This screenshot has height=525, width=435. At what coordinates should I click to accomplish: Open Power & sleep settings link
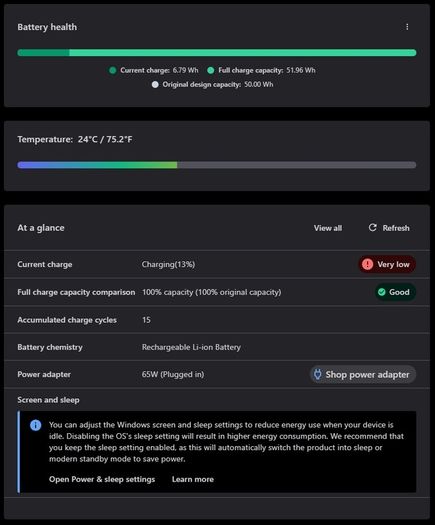[x=102, y=479]
